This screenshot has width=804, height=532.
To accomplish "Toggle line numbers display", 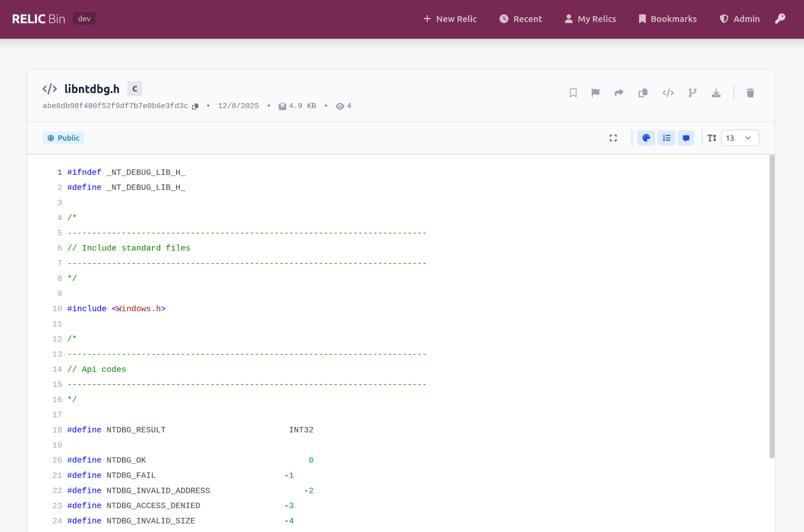I will (666, 138).
